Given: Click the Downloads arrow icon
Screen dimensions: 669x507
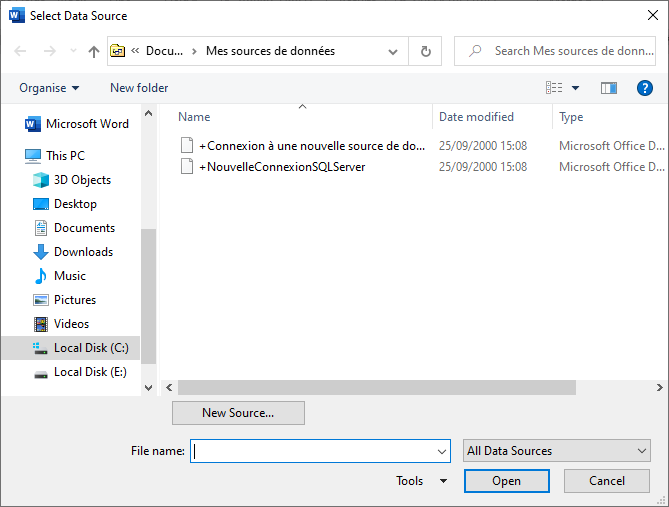Looking at the screenshot, I should pyautogui.click(x=41, y=252).
